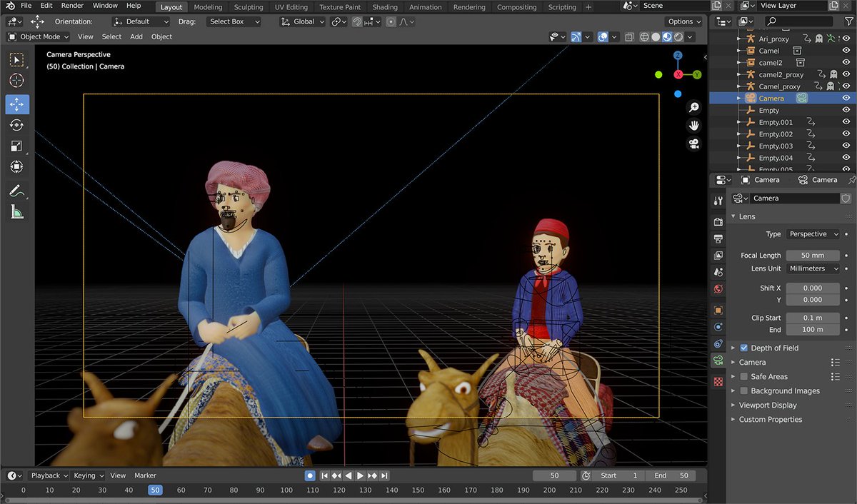
Task: Activate the Rotate tool
Action: click(x=16, y=126)
